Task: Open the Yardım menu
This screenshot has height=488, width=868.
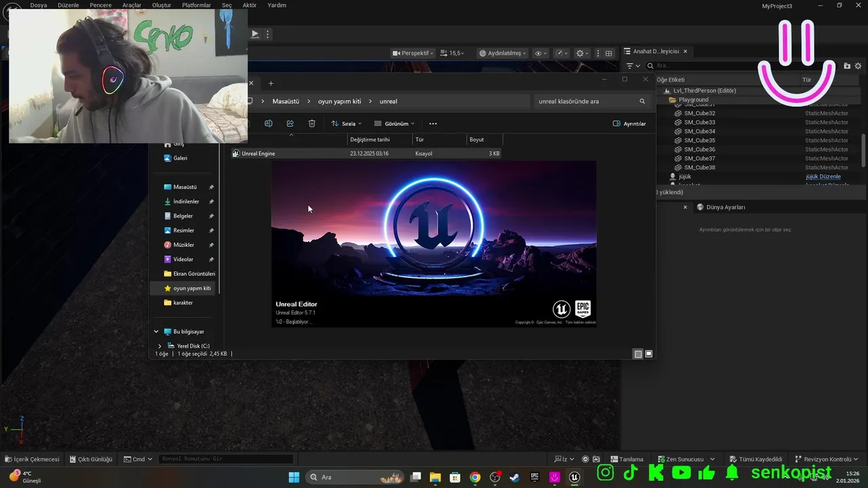Action: pos(277,5)
